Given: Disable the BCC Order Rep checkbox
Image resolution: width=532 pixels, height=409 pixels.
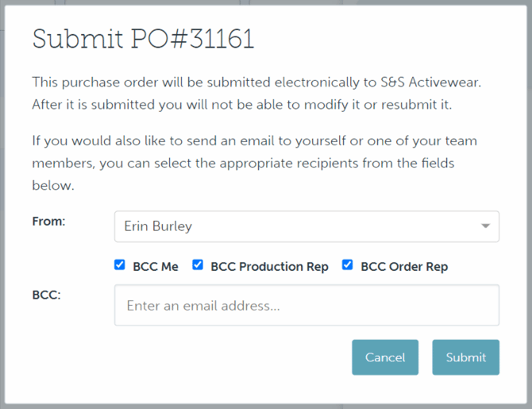Looking at the screenshot, I should 347,265.
